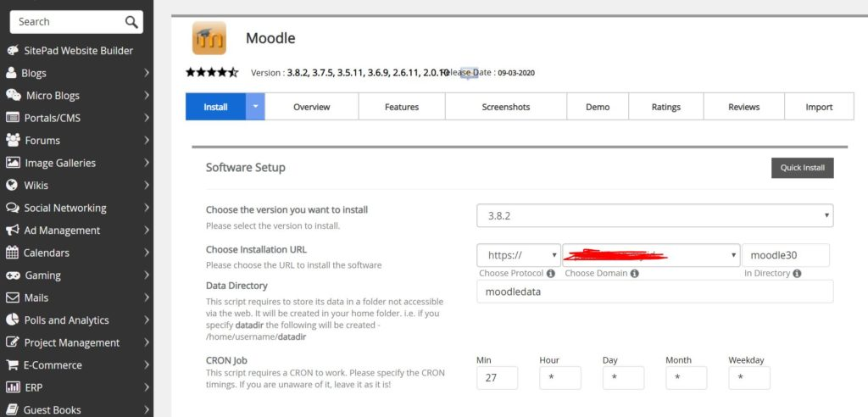Viewport: 868px width, 417px height.
Task: Click the Quick Install button
Action: click(803, 168)
